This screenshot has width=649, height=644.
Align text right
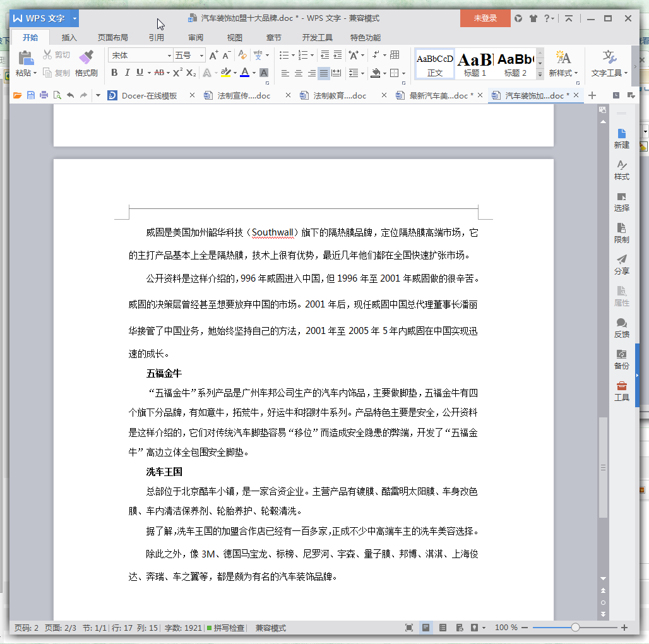tap(312, 73)
